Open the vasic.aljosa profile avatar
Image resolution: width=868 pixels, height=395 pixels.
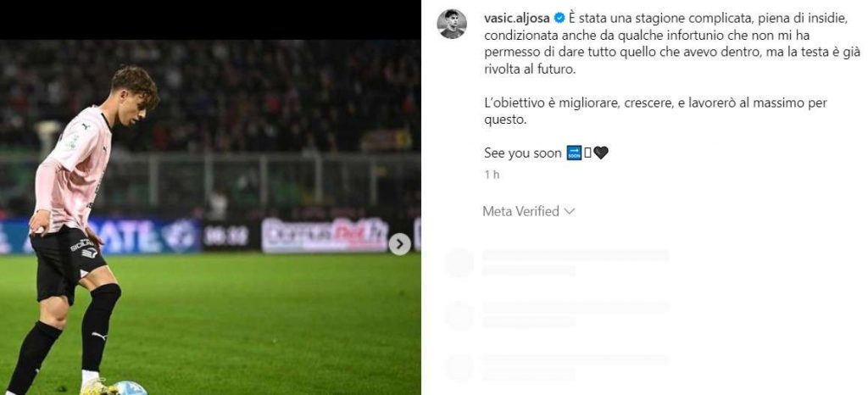click(x=452, y=24)
